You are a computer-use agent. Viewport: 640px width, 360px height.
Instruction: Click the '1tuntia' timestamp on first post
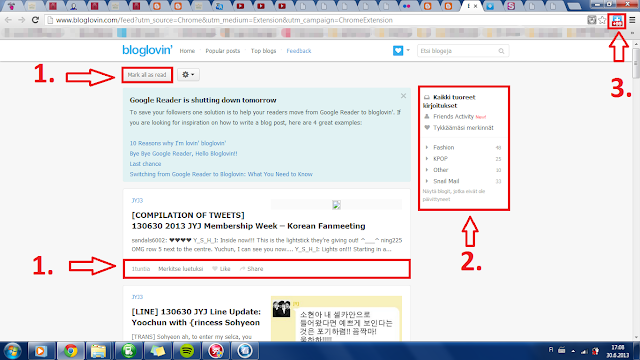point(141,269)
